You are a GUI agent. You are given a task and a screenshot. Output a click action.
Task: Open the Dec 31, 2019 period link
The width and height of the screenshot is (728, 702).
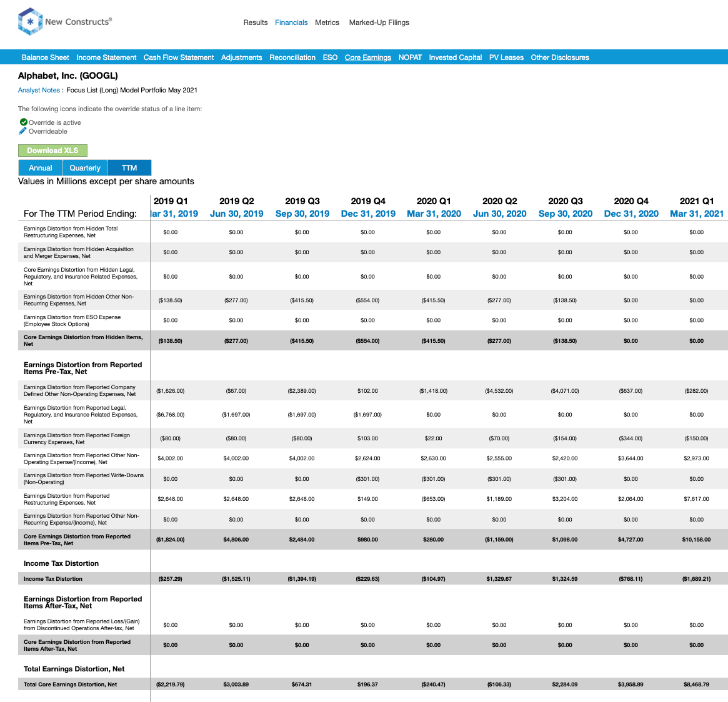click(368, 214)
